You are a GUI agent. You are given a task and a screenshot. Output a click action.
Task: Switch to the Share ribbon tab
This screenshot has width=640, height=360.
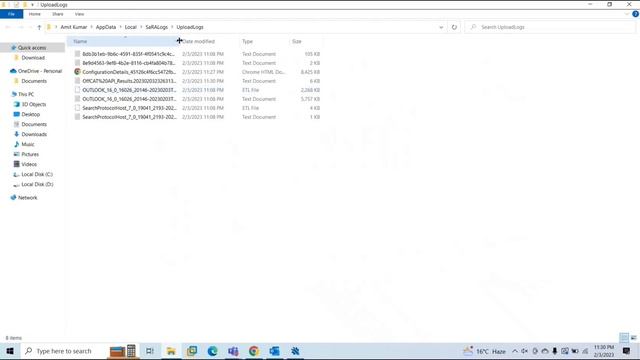point(58,14)
